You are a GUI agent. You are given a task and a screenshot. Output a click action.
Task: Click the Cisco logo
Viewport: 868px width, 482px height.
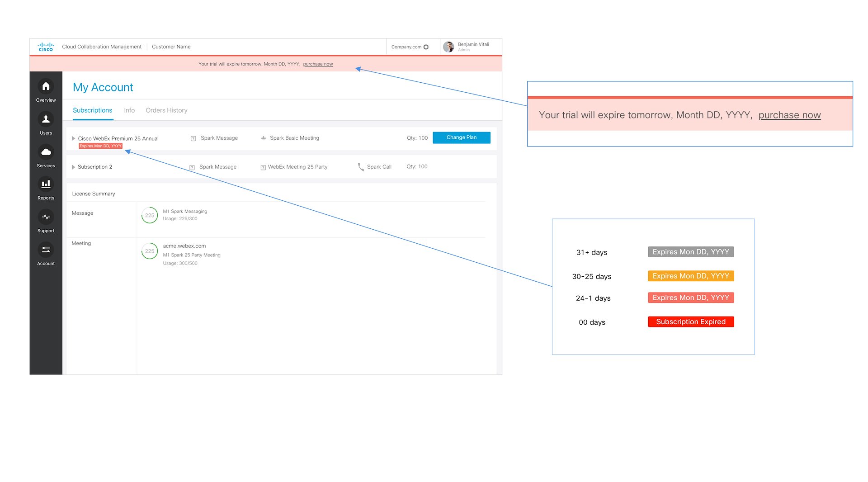pyautogui.click(x=46, y=47)
